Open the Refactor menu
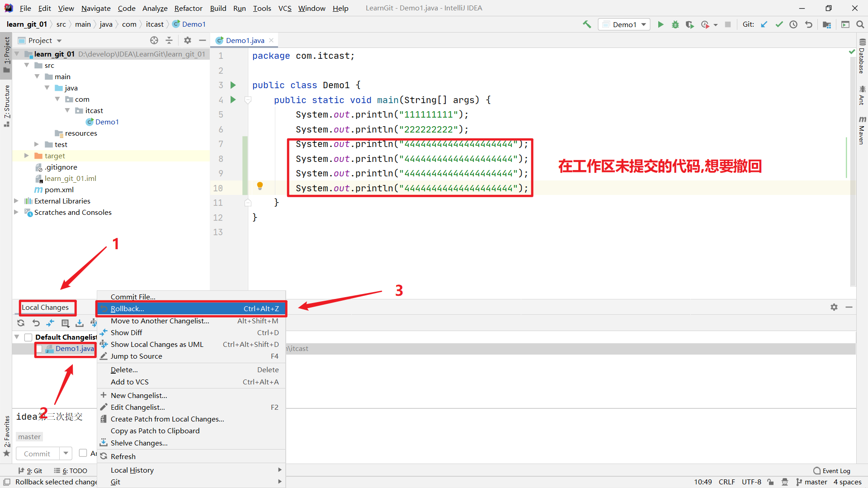This screenshot has height=488, width=868. point(189,8)
